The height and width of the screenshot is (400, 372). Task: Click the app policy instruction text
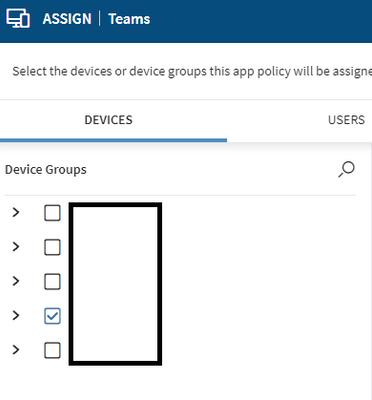(192, 71)
